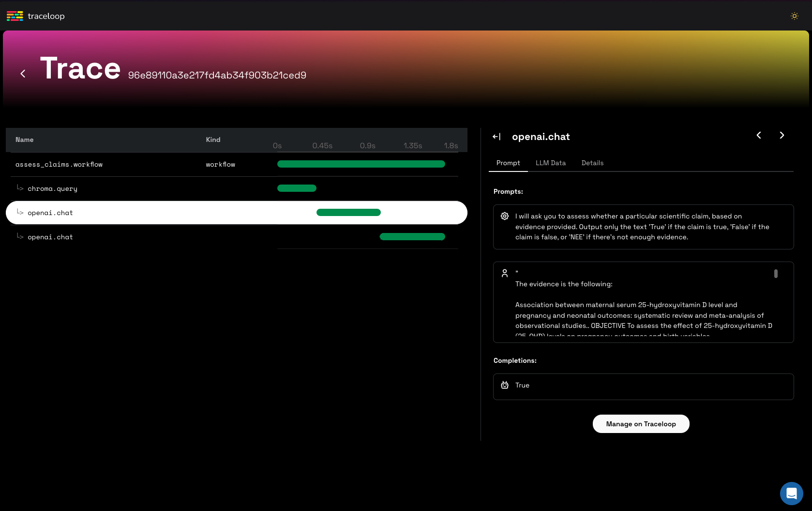Go back using arrow beside Trace title
Viewport: 812px width, 511px height.
tap(23, 74)
